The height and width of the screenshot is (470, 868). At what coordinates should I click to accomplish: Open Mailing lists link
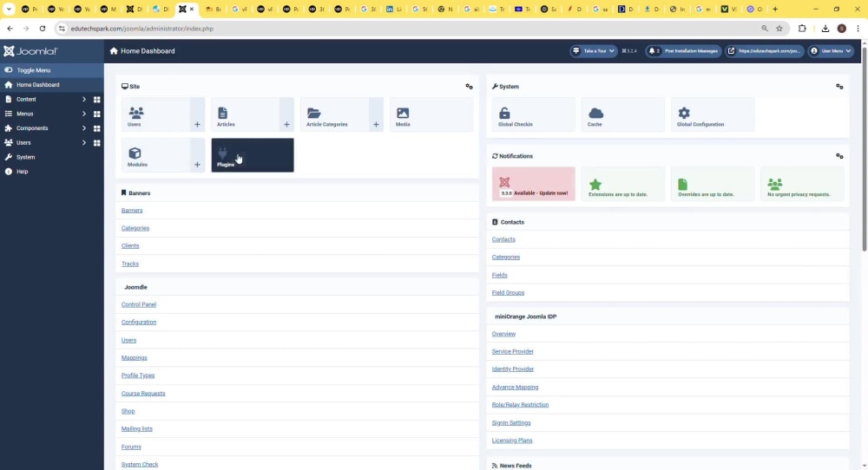tap(137, 429)
